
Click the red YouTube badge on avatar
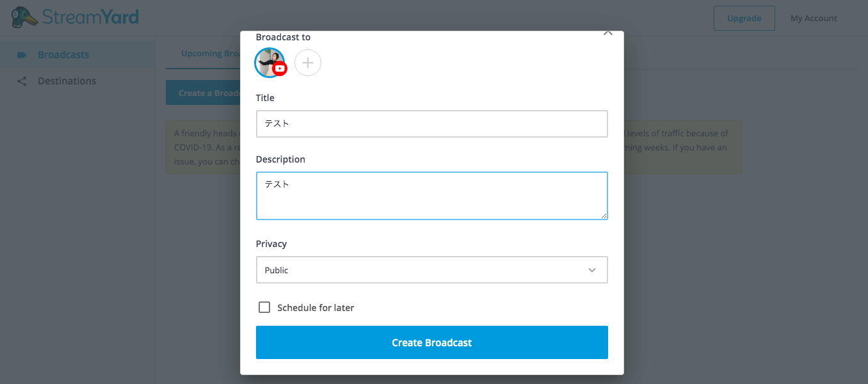[280, 68]
